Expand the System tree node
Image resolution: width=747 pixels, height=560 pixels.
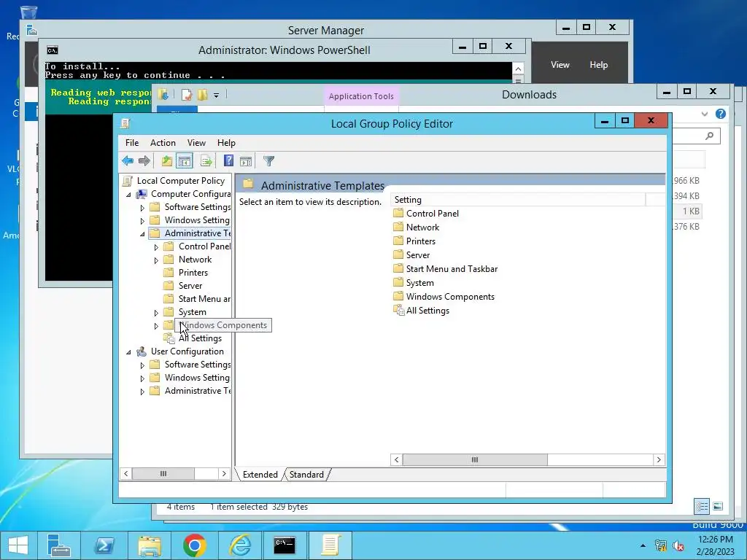tap(156, 313)
